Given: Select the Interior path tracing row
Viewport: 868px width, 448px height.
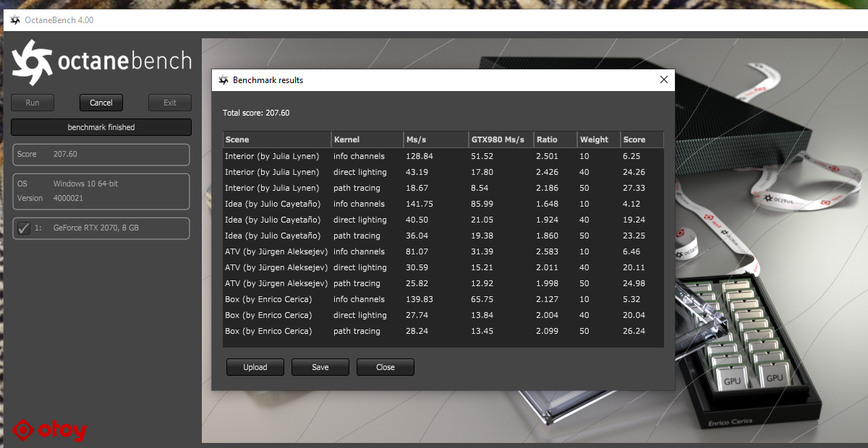Looking at the screenshot, I should click(x=443, y=188).
